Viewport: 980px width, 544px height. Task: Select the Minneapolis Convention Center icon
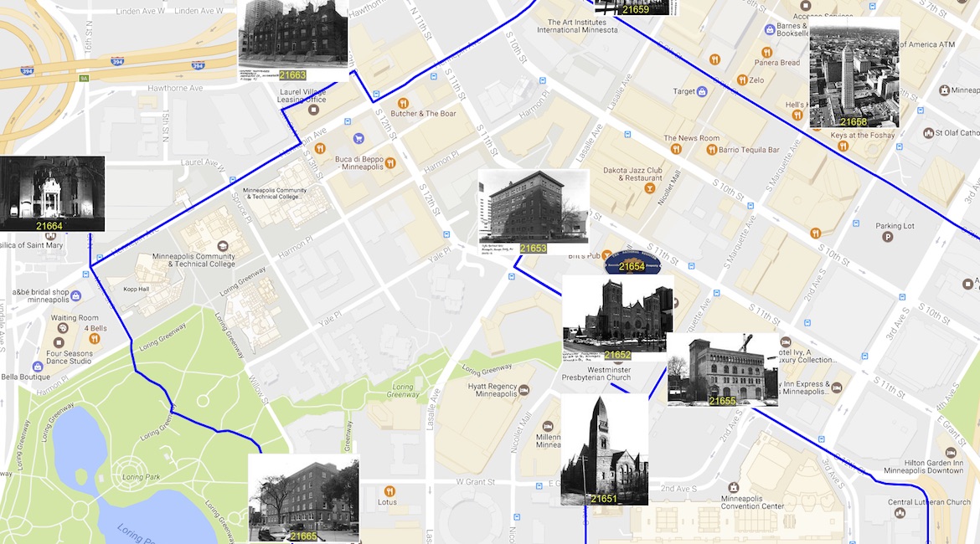point(734,487)
